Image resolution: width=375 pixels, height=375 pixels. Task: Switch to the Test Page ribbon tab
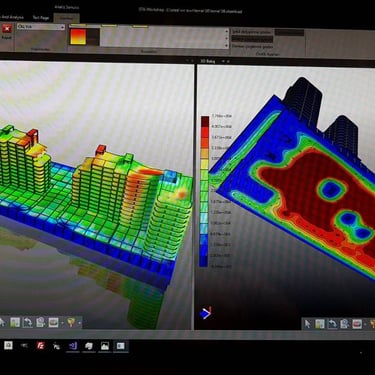point(41,18)
